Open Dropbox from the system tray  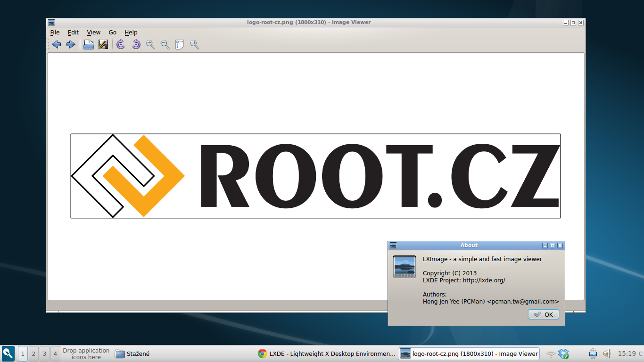coord(562,354)
